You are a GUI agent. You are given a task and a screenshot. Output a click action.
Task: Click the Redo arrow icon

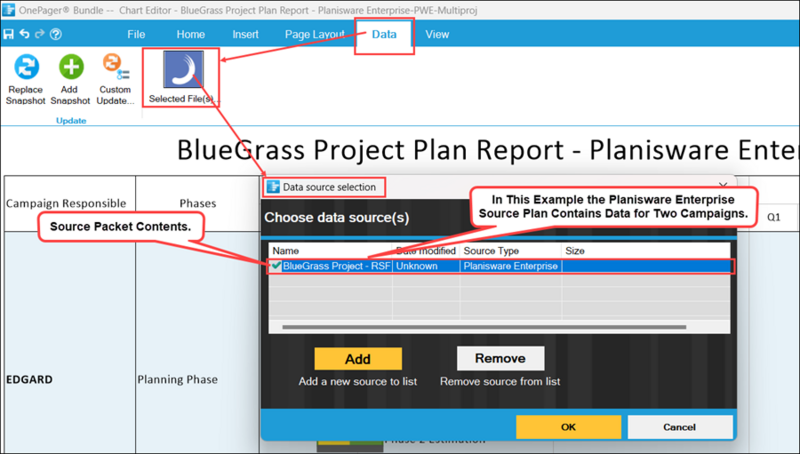click(39, 34)
